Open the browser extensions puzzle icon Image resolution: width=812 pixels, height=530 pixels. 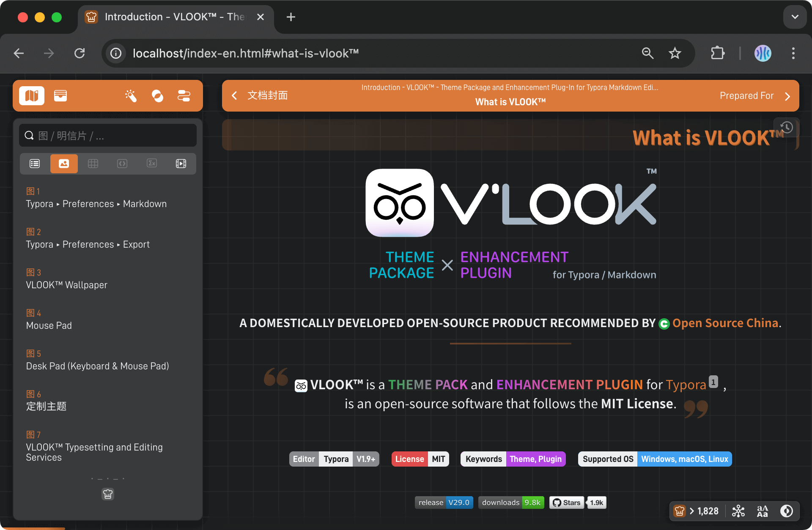coord(718,53)
